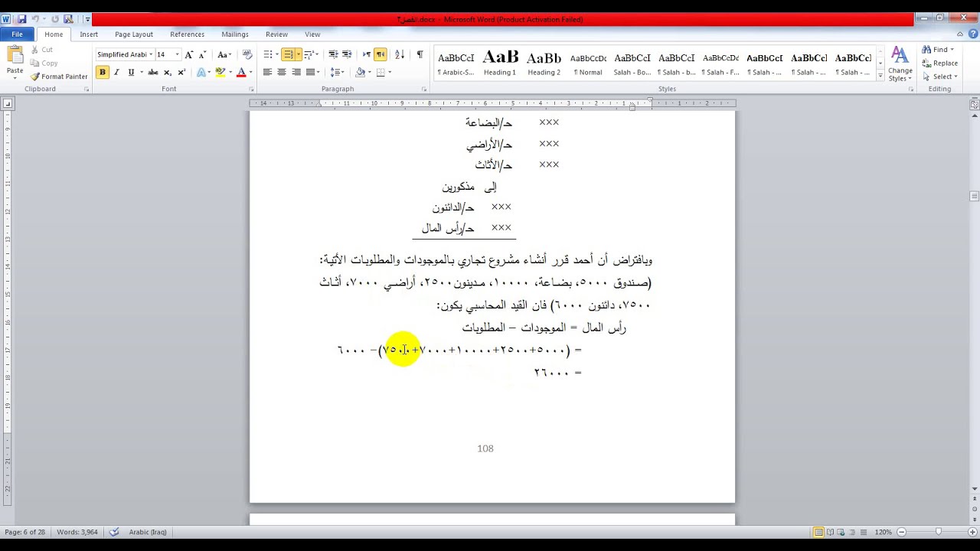Switch to the References tab
The height and width of the screenshot is (551, 980).
pyautogui.click(x=187, y=34)
